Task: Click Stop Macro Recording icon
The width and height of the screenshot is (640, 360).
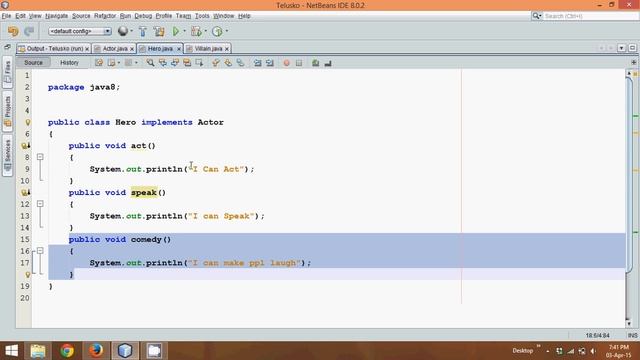Action: [x=299, y=63]
